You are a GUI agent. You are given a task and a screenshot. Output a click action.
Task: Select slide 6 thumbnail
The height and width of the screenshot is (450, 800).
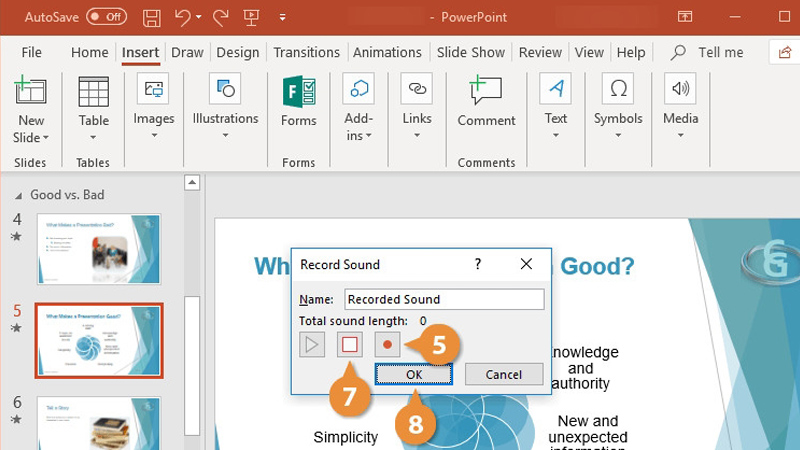[x=99, y=423]
